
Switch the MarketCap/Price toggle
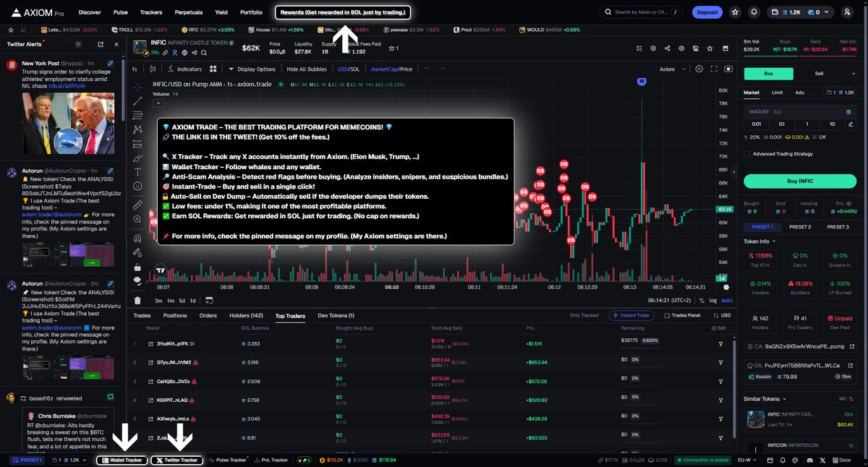(391, 69)
